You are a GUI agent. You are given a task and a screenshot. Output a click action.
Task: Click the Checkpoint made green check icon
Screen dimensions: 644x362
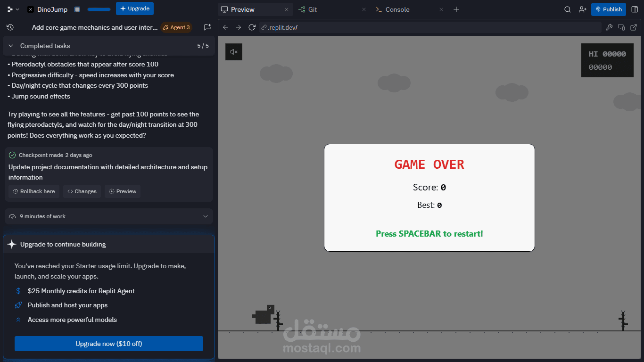pos(12,155)
